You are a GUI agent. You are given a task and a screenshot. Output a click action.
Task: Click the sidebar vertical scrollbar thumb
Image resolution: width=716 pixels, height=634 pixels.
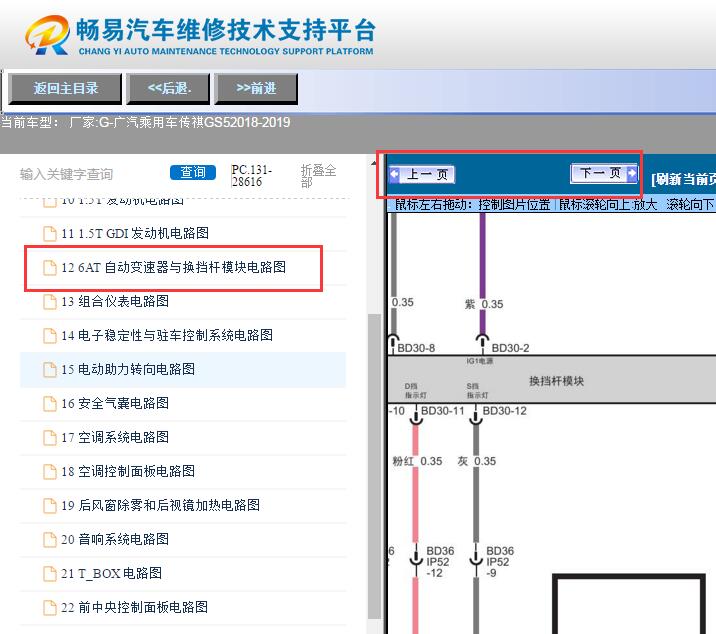click(374, 466)
